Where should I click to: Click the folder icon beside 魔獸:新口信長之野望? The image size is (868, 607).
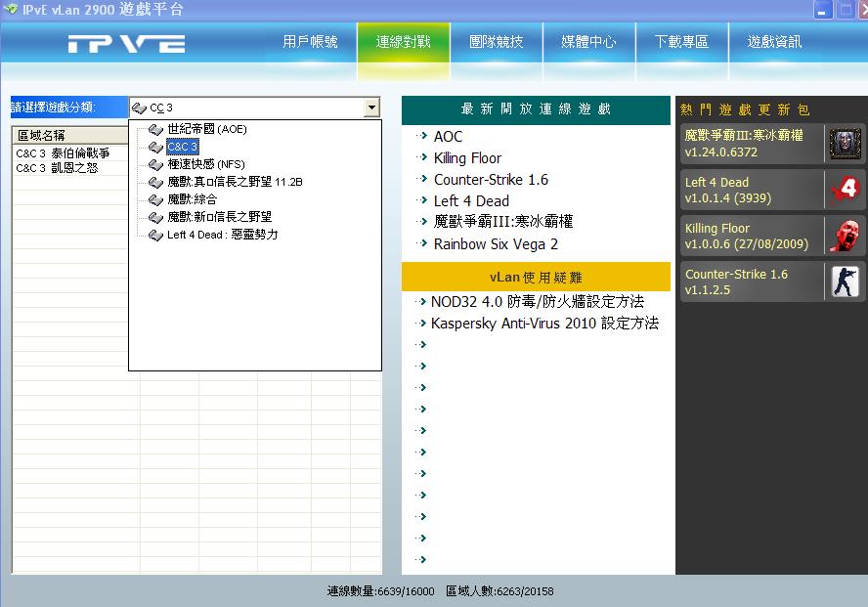click(x=155, y=217)
